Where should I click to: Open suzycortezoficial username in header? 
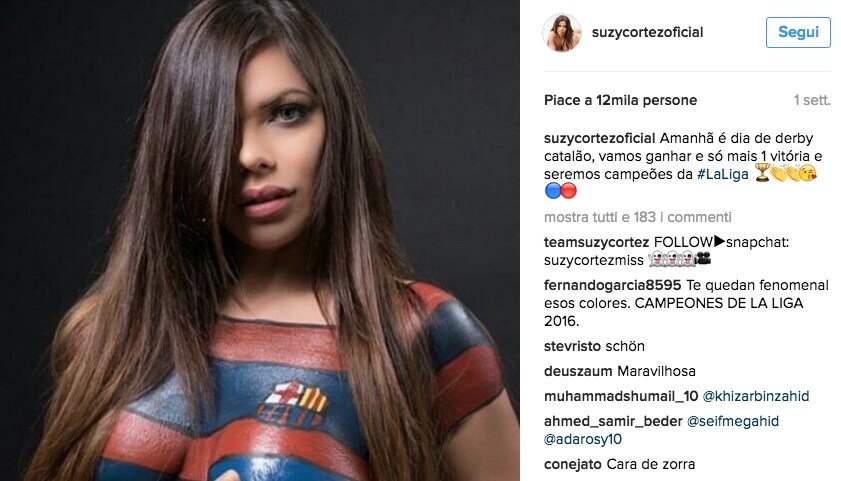[x=647, y=32]
